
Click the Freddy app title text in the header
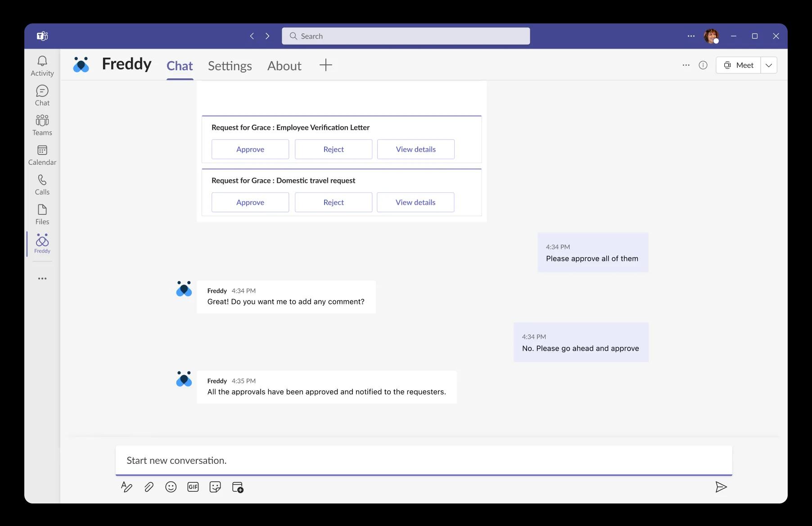[x=126, y=64]
